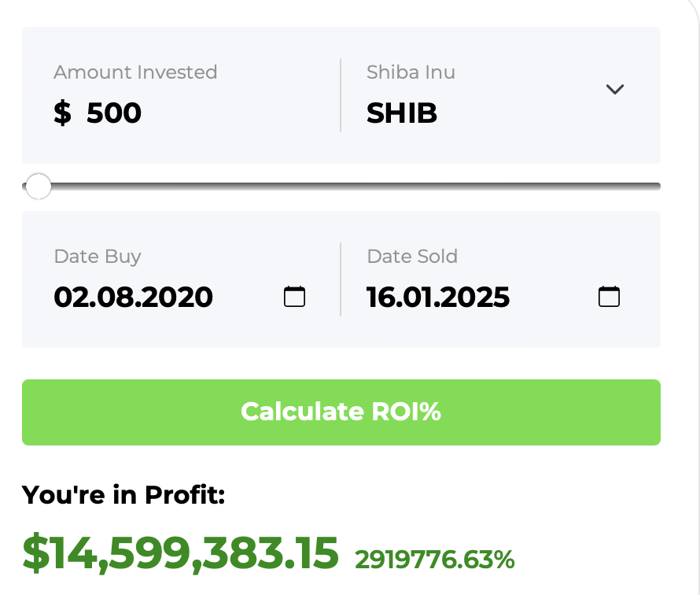Screen dimensions: 700x595
Task: Click the calendar icon next to 02.08.2020
Action: click(x=294, y=297)
